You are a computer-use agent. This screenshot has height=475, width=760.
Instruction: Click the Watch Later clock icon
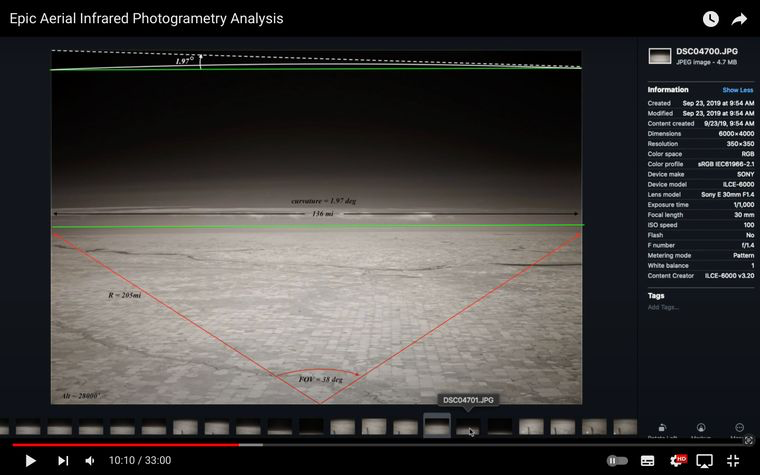[x=710, y=19]
